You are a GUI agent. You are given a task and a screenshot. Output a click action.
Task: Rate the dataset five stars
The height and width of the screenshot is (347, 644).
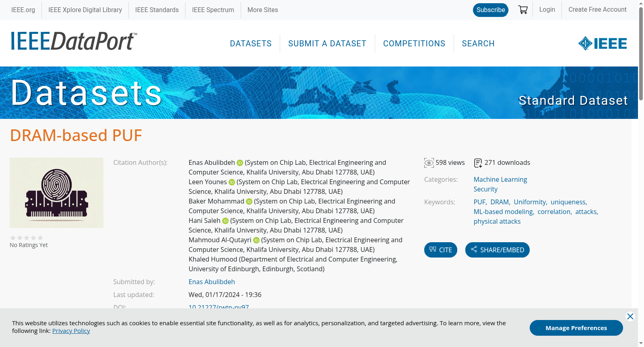pyautogui.click(x=40, y=238)
